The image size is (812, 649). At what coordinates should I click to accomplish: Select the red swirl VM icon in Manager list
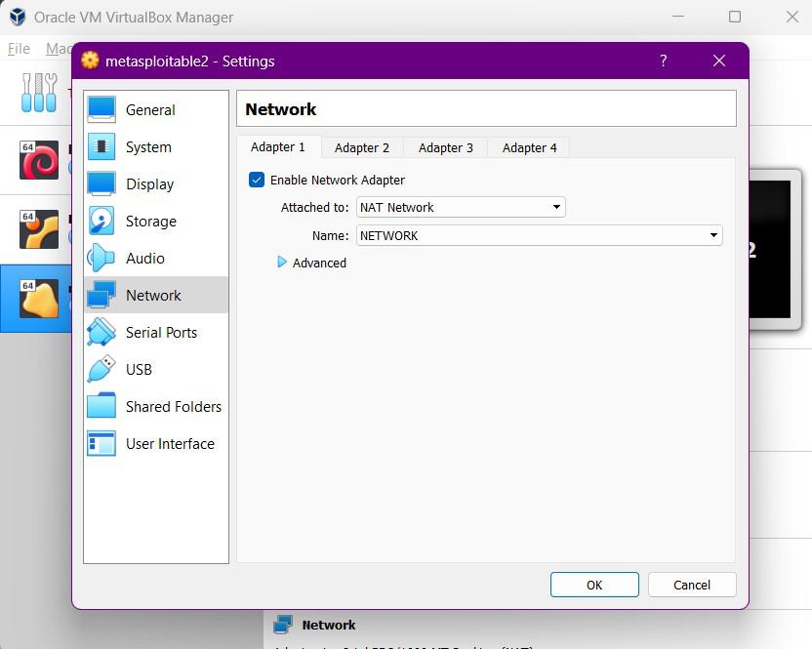(x=39, y=160)
